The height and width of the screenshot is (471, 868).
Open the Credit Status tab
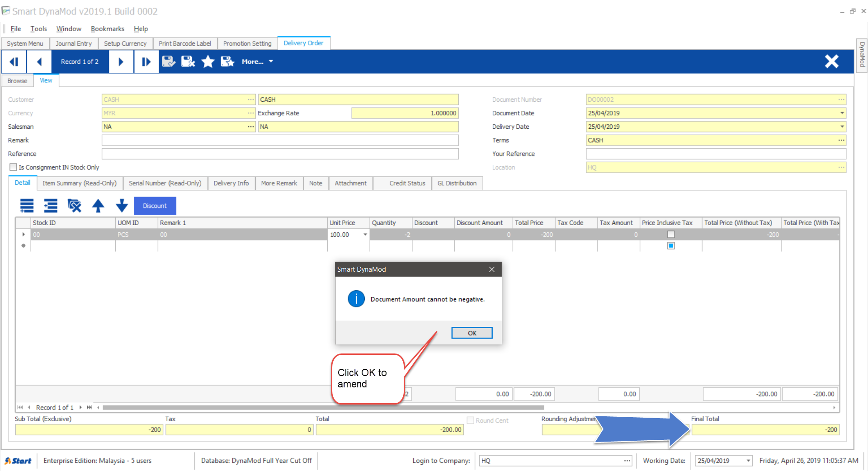[402, 183]
